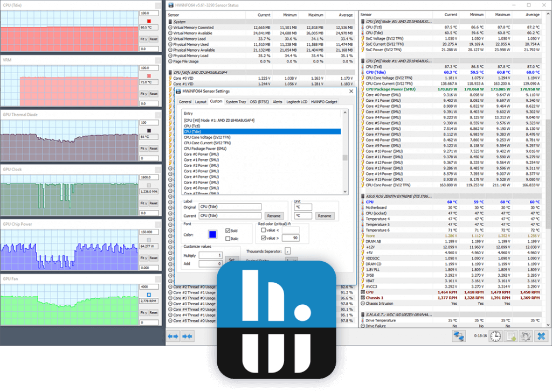Image resolution: width=552 pixels, height=392 pixels.
Task: Open the HWiNFO Gadget tab
Action: point(324,102)
